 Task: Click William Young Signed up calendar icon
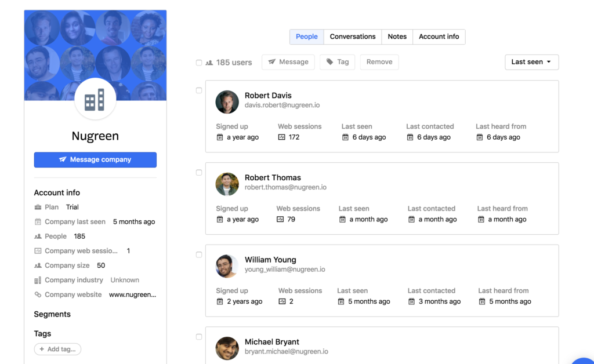[220, 301]
